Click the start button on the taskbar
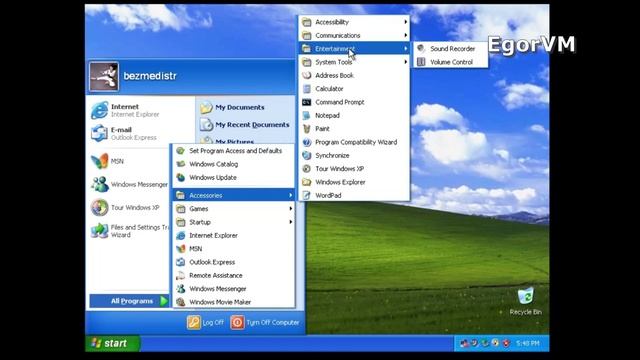 click(x=113, y=343)
